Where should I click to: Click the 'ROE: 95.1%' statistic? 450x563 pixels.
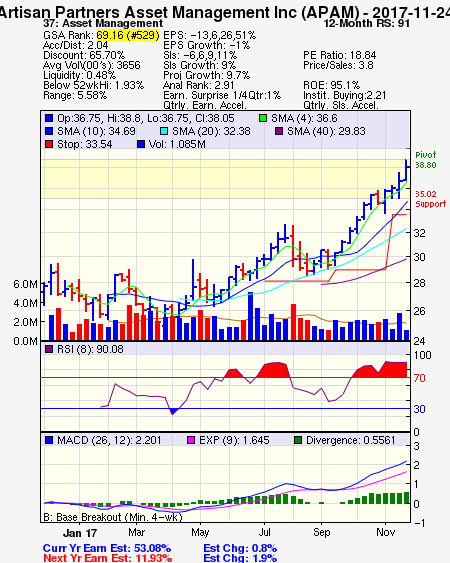coord(331,85)
